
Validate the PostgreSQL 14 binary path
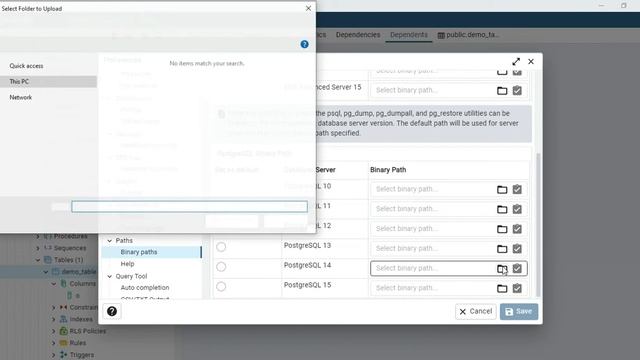[517, 269]
